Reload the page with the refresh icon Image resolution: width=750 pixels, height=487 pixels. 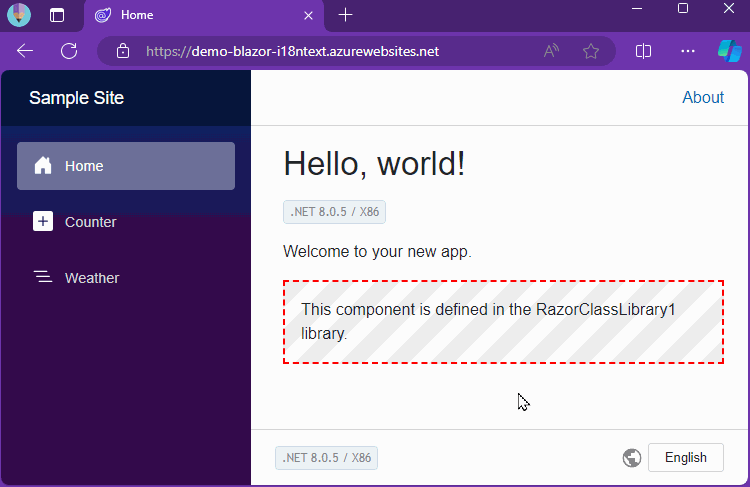click(x=69, y=51)
